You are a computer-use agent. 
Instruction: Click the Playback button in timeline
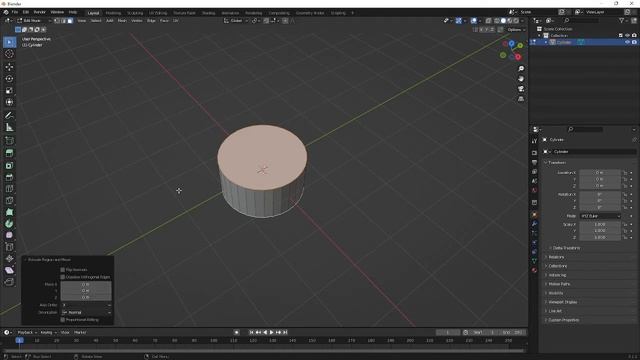coord(27,332)
